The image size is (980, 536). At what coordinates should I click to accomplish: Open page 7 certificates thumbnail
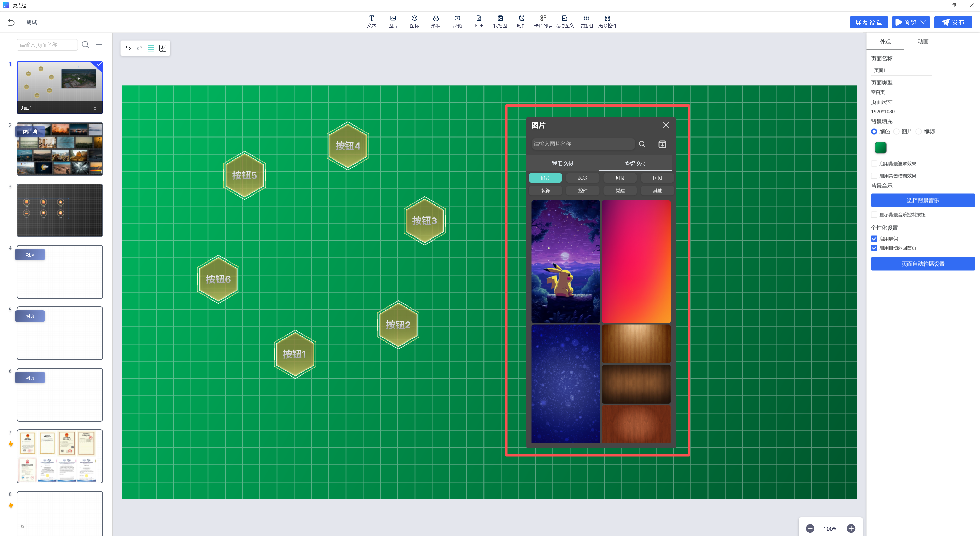[60, 457]
